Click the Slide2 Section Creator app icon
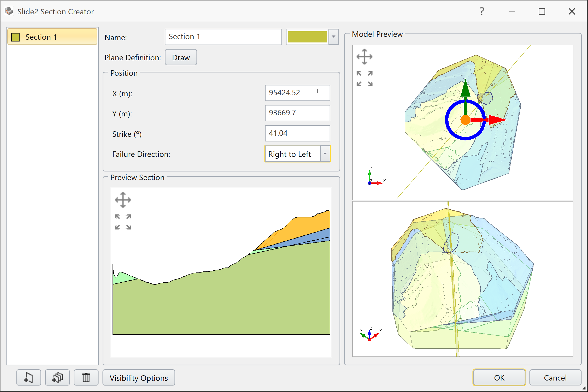 [x=9, y=11]
